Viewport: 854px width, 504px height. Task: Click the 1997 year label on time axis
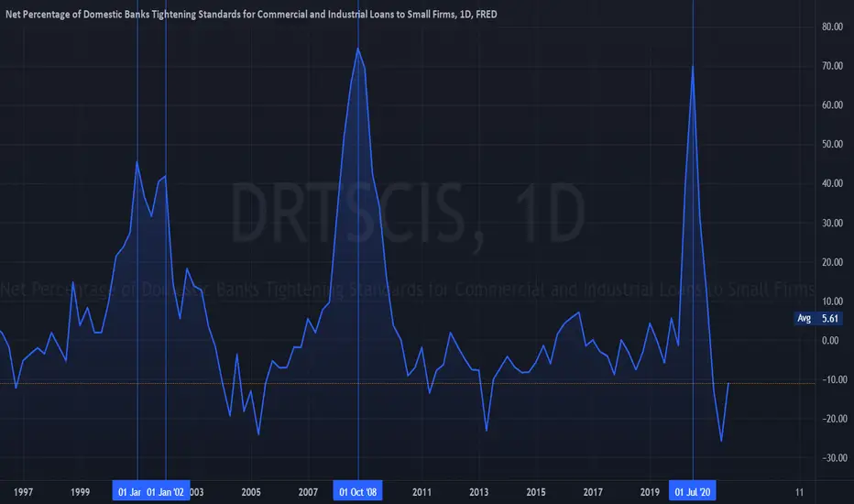[23, 493]
